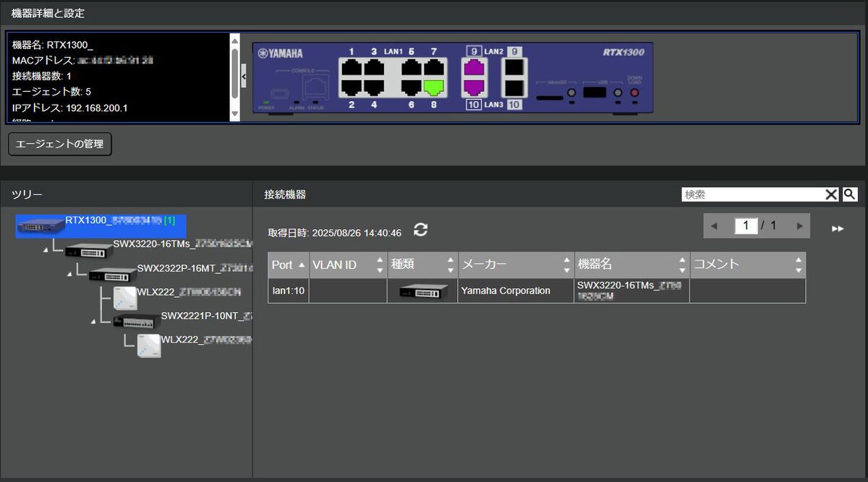The image size is (868, 482).
Task: Click the page number input box
Action: [746, 225]
